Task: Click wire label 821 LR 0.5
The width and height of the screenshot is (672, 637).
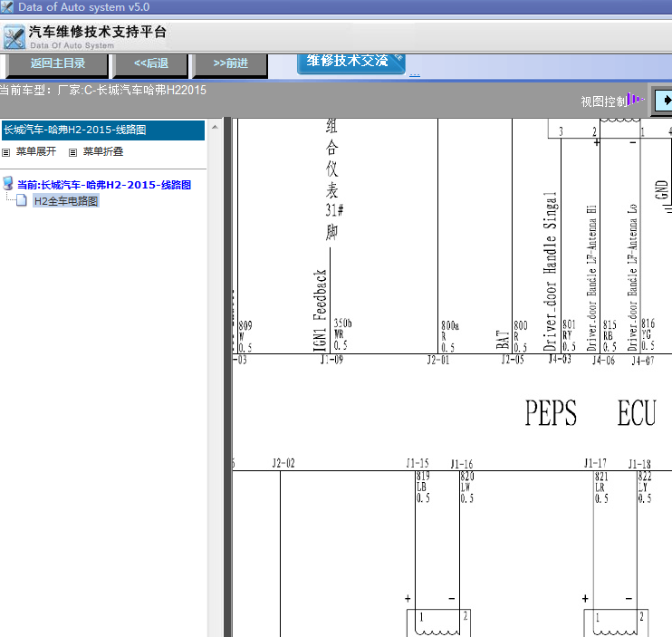Action: (601, 487)
